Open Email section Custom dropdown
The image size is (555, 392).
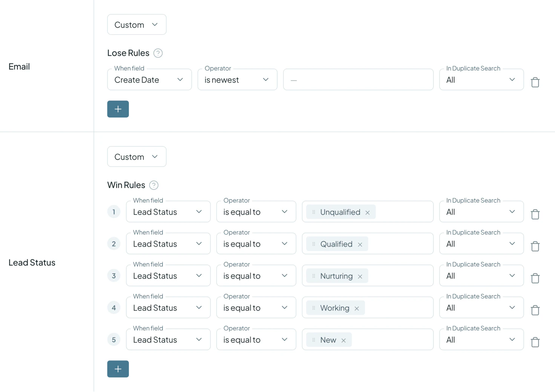[x=136, y=24]
